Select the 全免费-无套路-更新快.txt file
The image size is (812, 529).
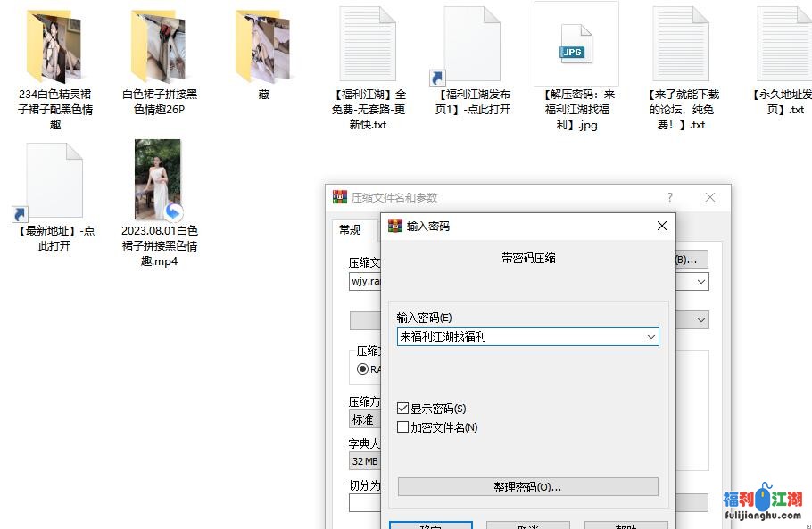[x=368, y=45]
